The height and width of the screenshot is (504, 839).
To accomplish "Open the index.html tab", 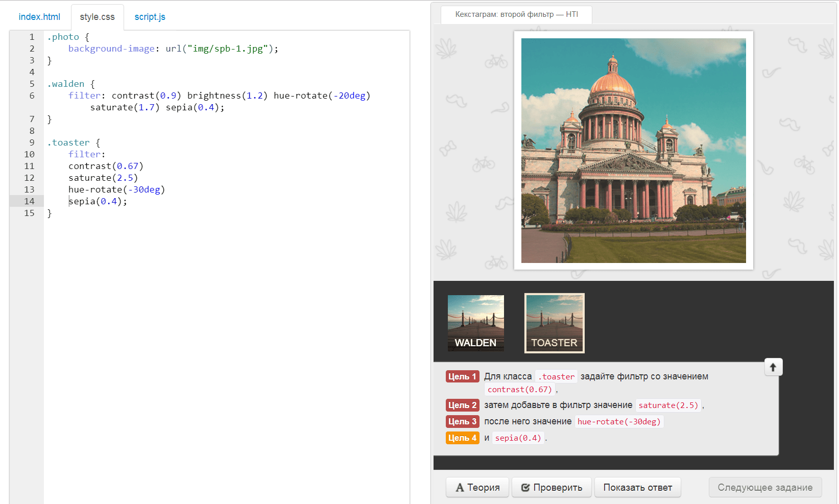I will pos(39,17).
